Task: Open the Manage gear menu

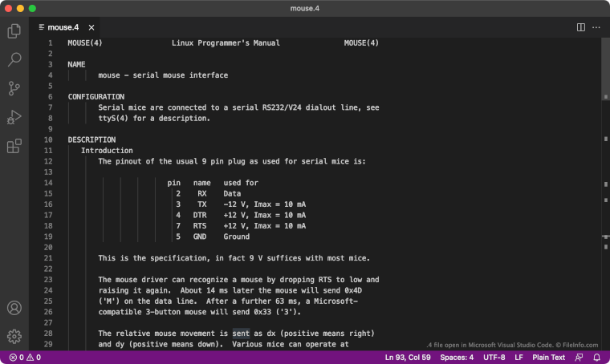Action: pos(14,336)
